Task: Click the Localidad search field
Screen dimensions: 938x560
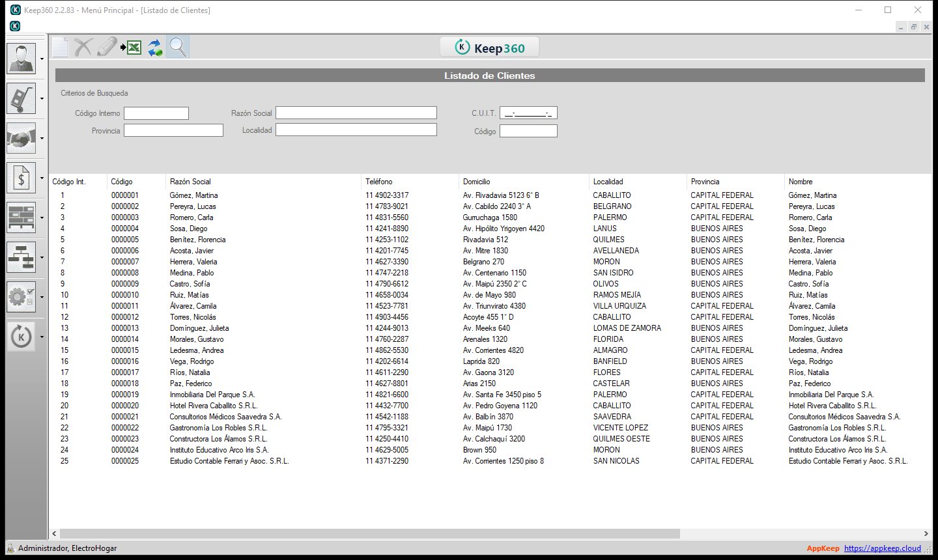Action: click(356, 130)
